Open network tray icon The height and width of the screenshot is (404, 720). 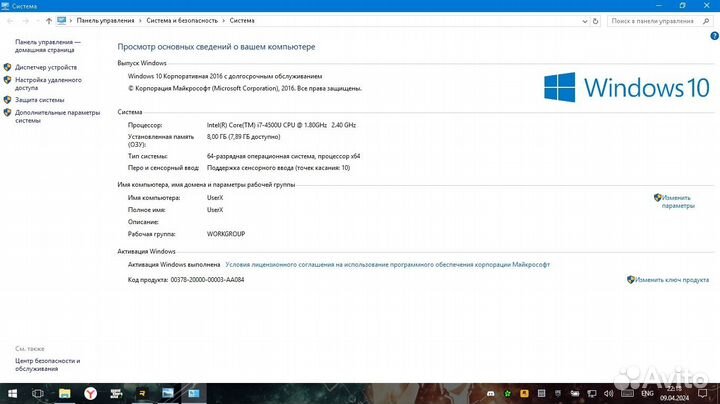tap(591, 393)
